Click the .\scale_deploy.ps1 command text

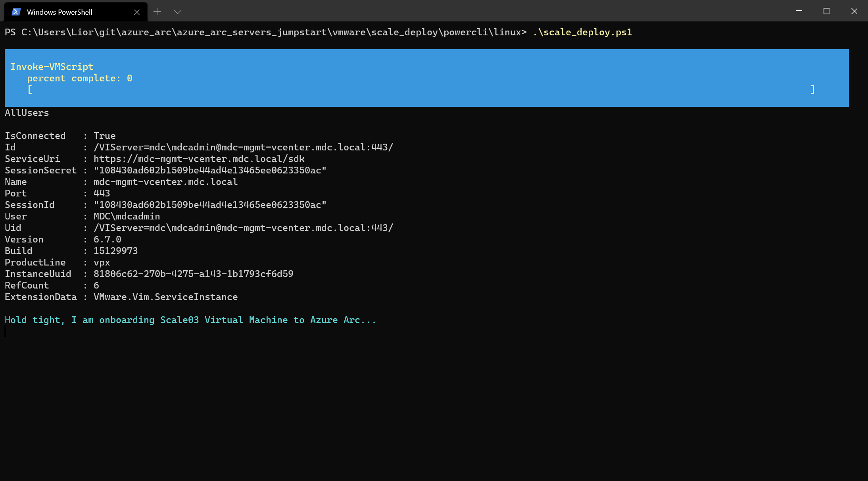tap(582, 32)
